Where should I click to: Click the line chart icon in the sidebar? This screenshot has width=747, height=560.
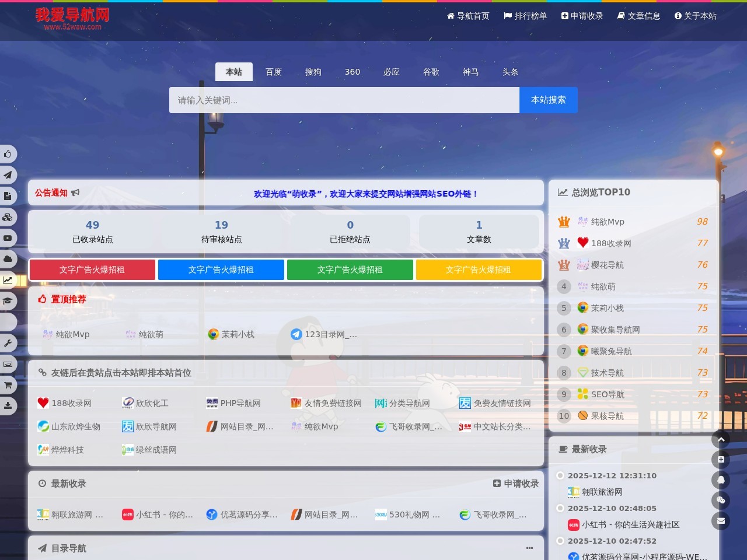(8, 280)
